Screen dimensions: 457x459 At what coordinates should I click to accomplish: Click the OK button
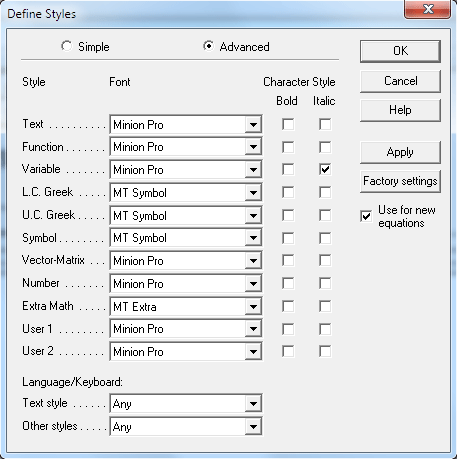tap(400, 51)
